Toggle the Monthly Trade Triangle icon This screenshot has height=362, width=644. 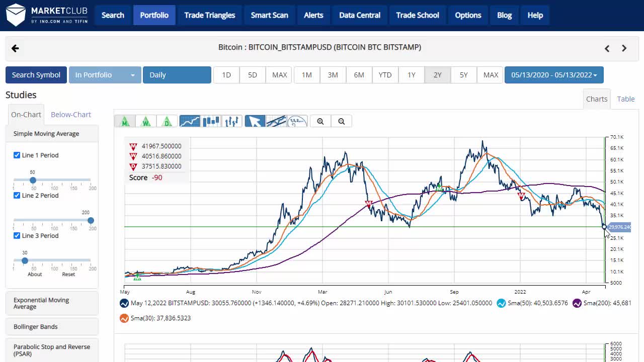click(x=125, y=121)
